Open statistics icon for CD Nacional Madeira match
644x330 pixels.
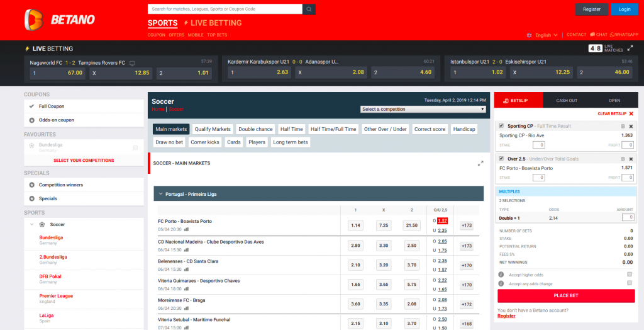pyautogui.click(x=186, y=250)
